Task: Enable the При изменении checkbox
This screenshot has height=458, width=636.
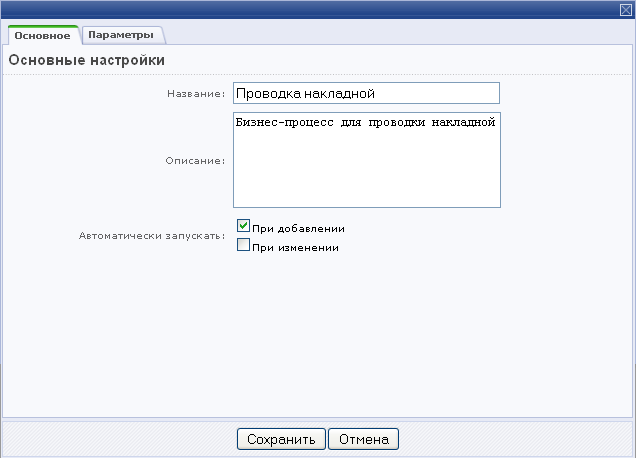Action: [x=243, y=245]
